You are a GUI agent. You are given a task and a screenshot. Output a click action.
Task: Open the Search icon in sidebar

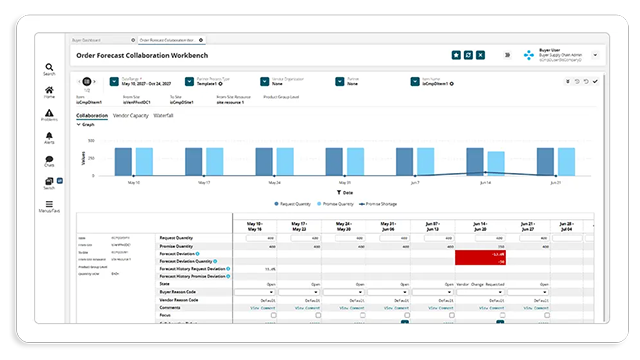pos(49,67)
